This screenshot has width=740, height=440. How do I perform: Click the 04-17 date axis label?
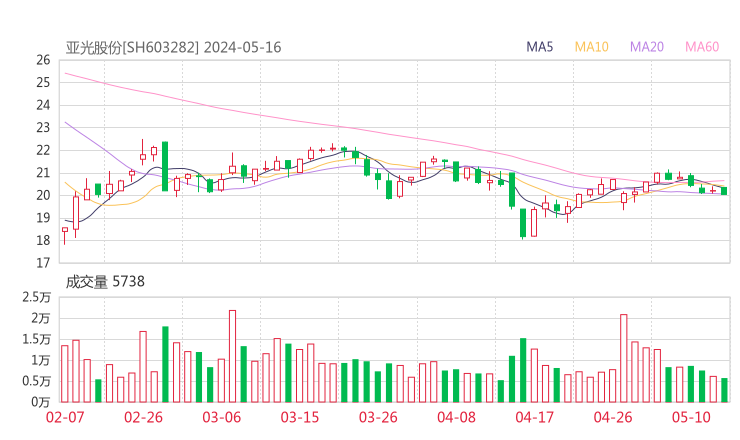pos(534,417)
